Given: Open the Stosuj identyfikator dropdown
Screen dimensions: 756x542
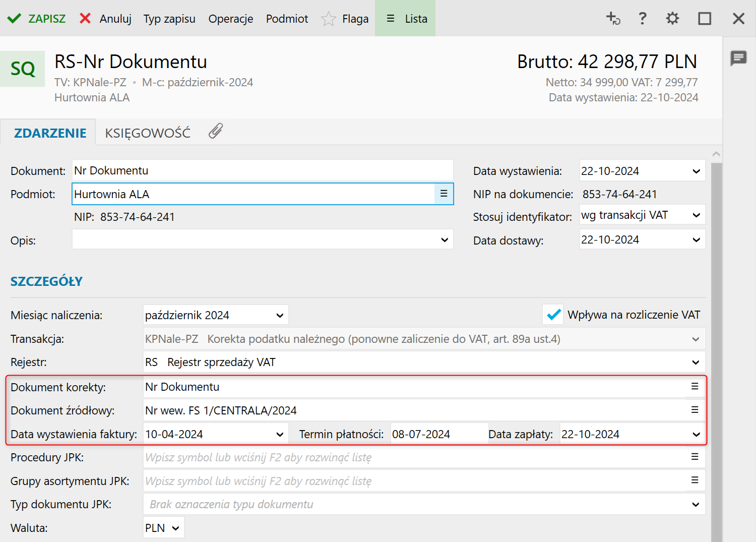Looking at the screenshot, I should (x=696, y=215).
